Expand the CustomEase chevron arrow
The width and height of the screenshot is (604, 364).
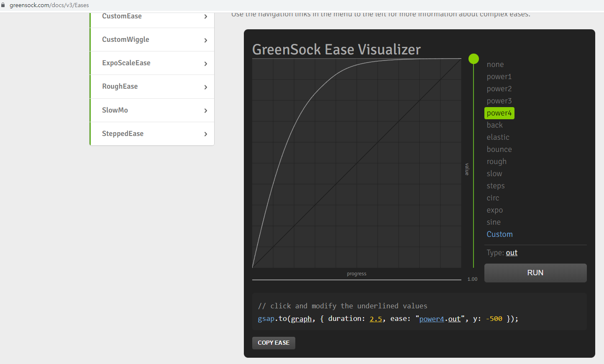point(205,17)
